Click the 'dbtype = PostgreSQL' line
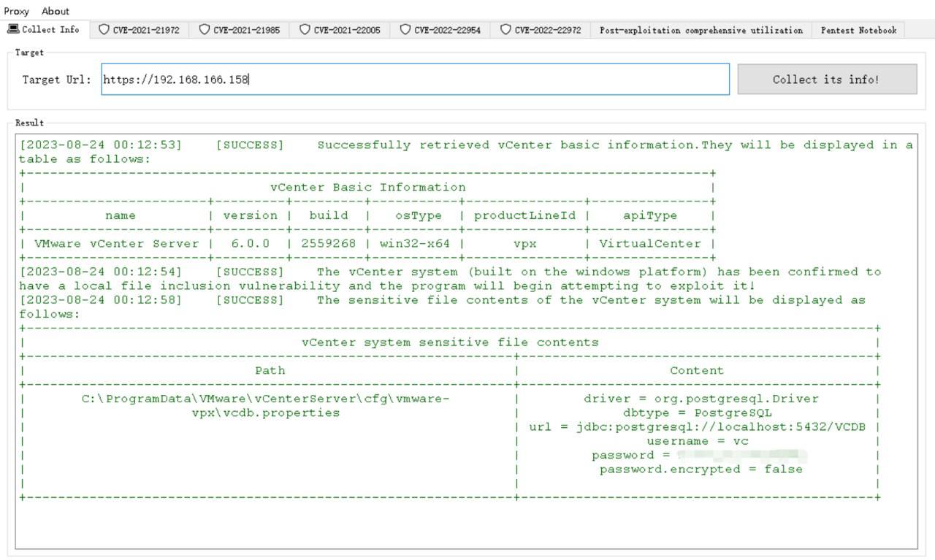Image resolution: width=935 pixels, height=560 pixels. (698, 413)
